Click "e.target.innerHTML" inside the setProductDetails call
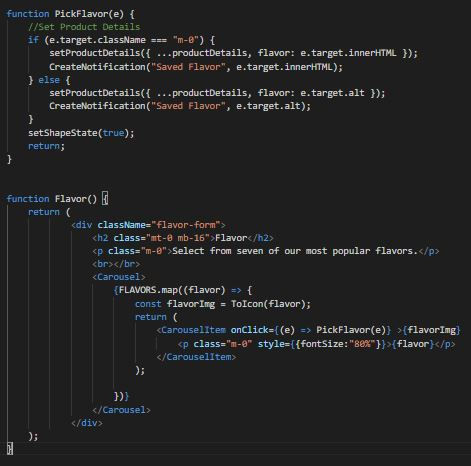The width and height of the screenshot is (471, 466). (348, 53)
